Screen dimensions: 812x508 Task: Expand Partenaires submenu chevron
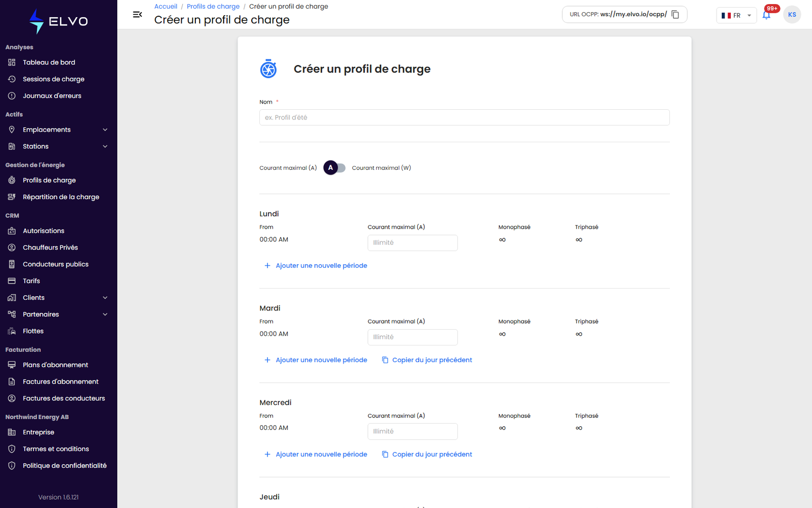[x=105, y=314]
